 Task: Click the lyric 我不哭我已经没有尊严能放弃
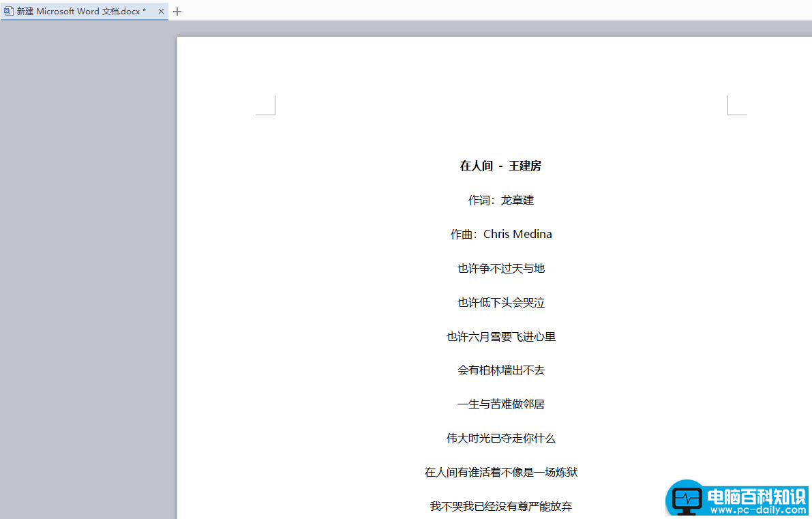click(501, 506)
